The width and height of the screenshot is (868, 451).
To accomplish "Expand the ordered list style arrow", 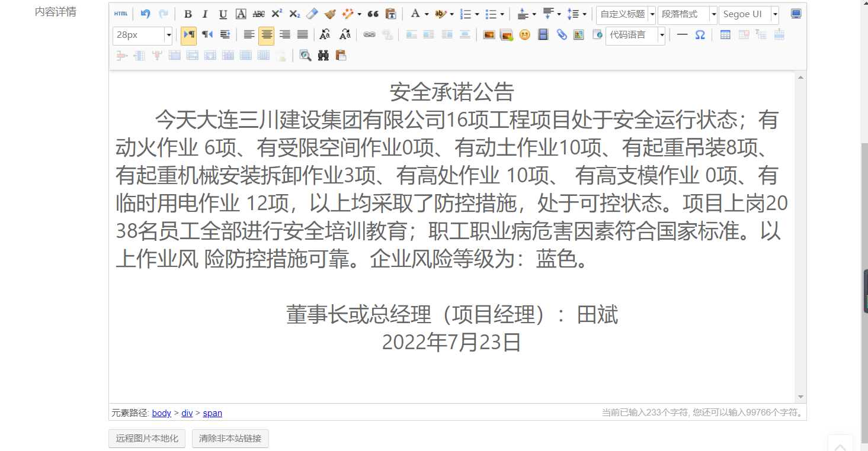I will 477,14.
